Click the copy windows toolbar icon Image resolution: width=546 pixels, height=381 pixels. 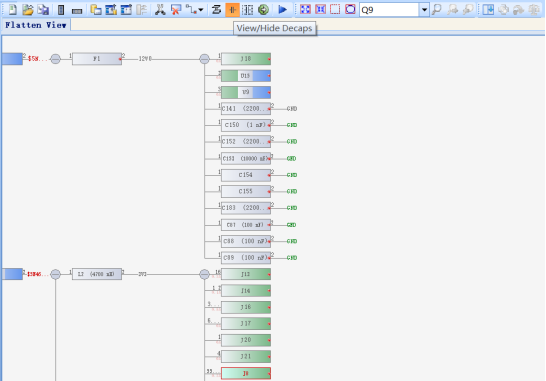(x=96, y=10)
